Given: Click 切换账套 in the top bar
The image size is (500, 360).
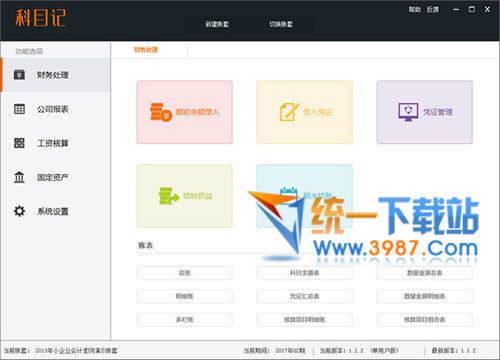Looking at the screenshot, I should (x=281, y=24).
